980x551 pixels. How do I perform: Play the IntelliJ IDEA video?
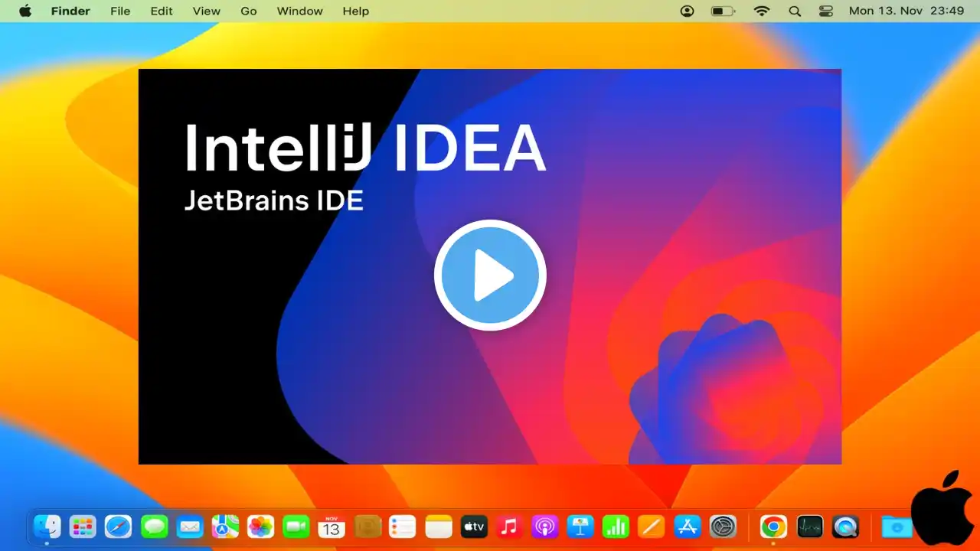click(x=490, y=275)
